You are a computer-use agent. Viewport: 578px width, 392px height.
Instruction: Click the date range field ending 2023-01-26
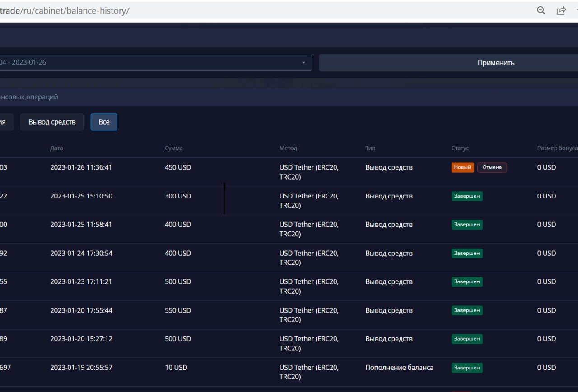point(149,63)
